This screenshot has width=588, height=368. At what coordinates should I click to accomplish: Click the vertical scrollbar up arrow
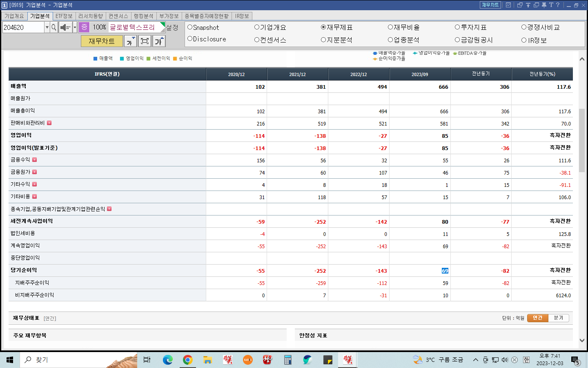(582, 59)
